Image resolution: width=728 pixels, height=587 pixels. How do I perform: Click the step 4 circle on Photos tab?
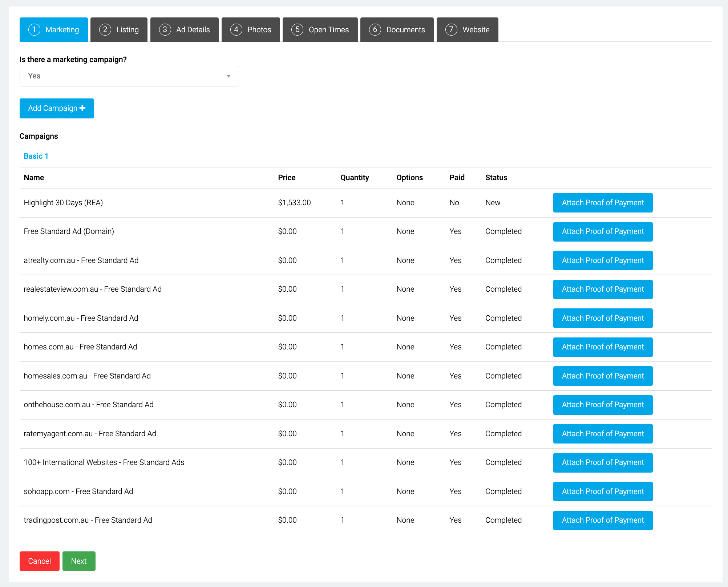pos(236,29)
